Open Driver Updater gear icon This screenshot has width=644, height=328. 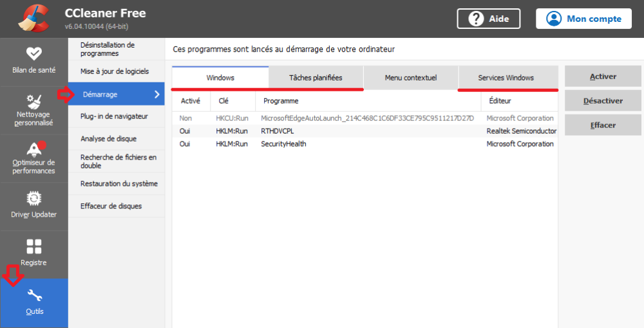click(33, 198)
